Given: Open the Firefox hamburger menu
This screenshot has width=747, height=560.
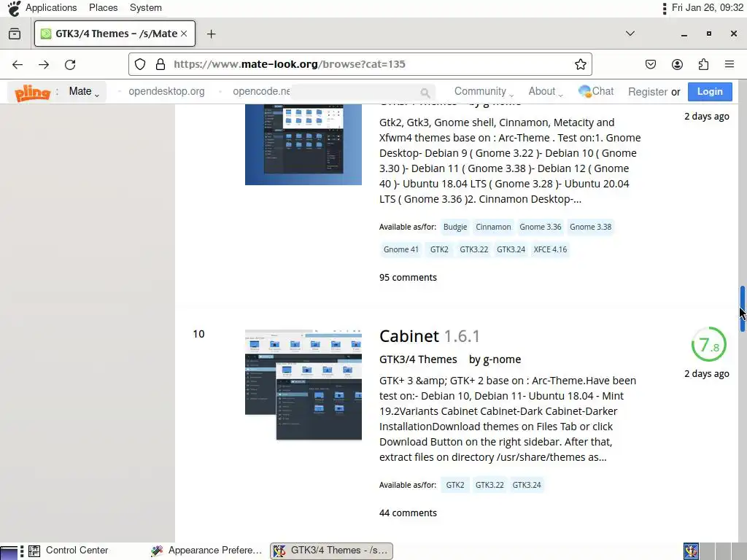Looking at the screenshot, I should pos(729,64).
